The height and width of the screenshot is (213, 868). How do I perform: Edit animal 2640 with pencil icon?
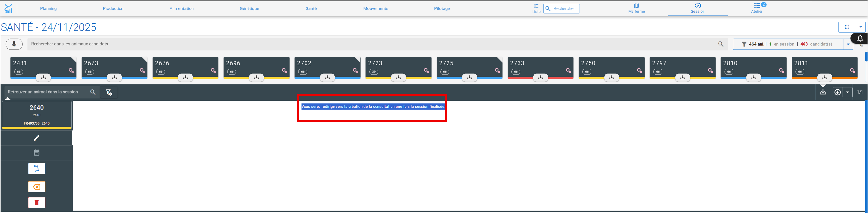pyautogui.click(x=37, y=138)
